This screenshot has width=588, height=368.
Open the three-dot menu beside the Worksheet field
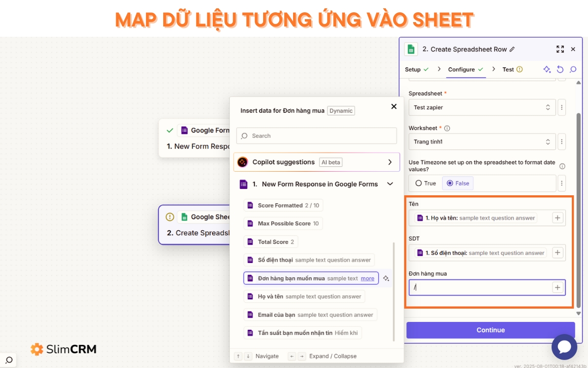point(562,142)
